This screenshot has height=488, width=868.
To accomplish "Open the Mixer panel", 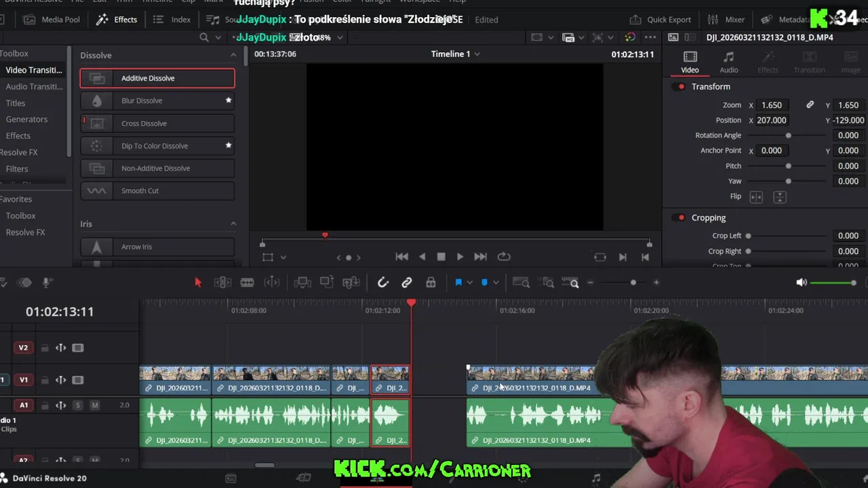I will [726, 20].
